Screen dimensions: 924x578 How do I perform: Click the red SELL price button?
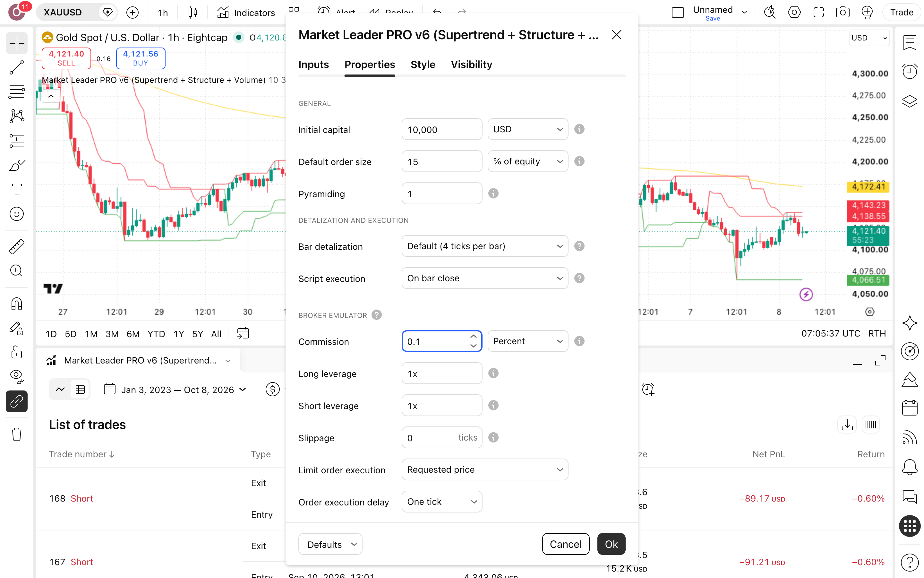(x=66, y=58)
